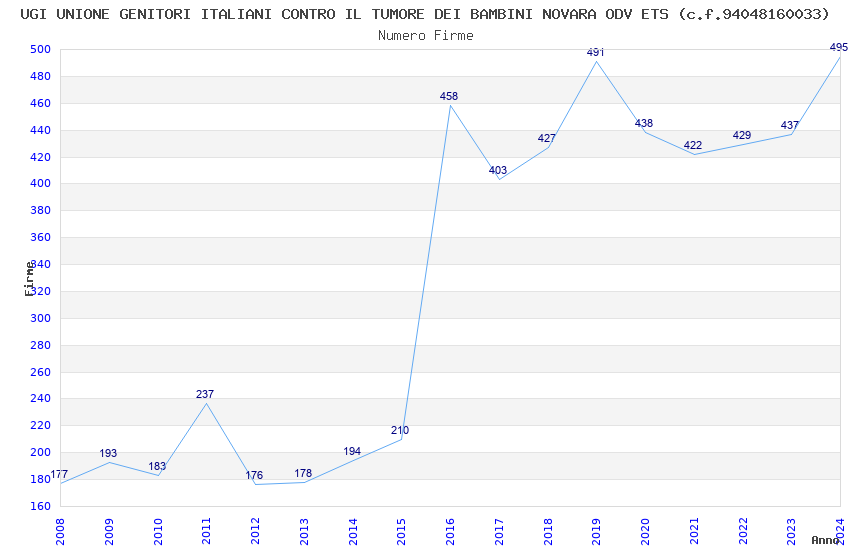This screenshot has height=550, width=850.
Task: Click y-axis value 220
Action: (40, 425)
